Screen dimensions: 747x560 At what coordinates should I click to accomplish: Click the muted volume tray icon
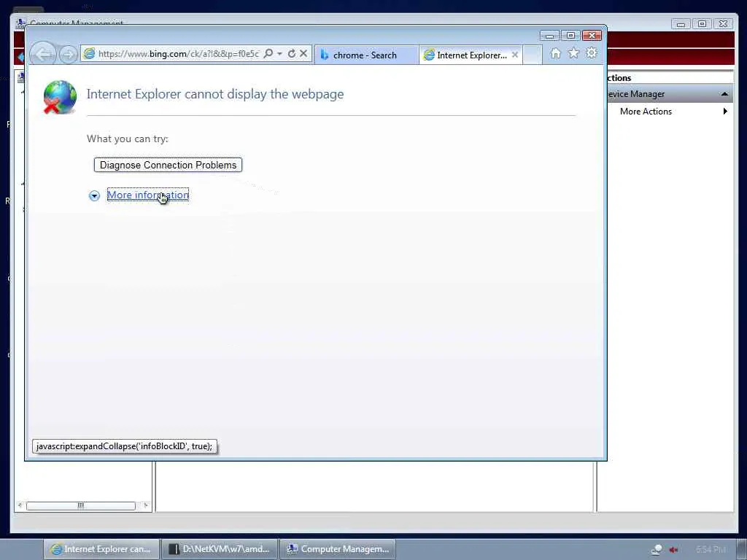[x=673, y=550]
